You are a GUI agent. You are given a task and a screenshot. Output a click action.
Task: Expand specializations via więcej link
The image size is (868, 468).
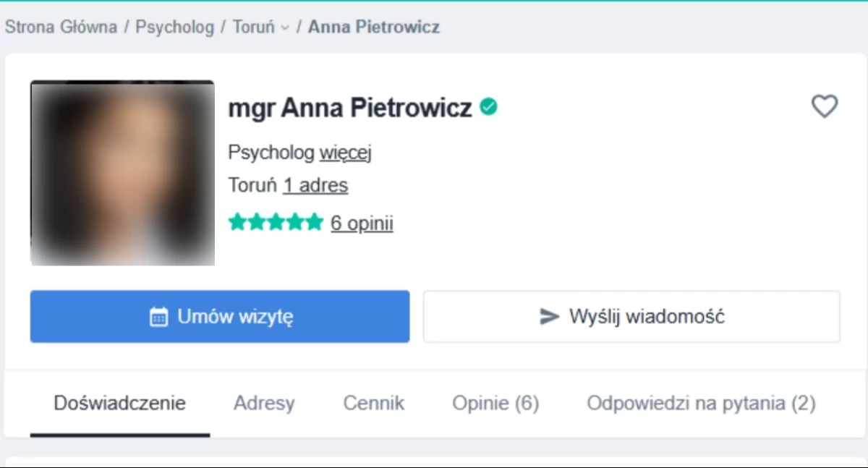pyautogui.click(x=346, y=153)
